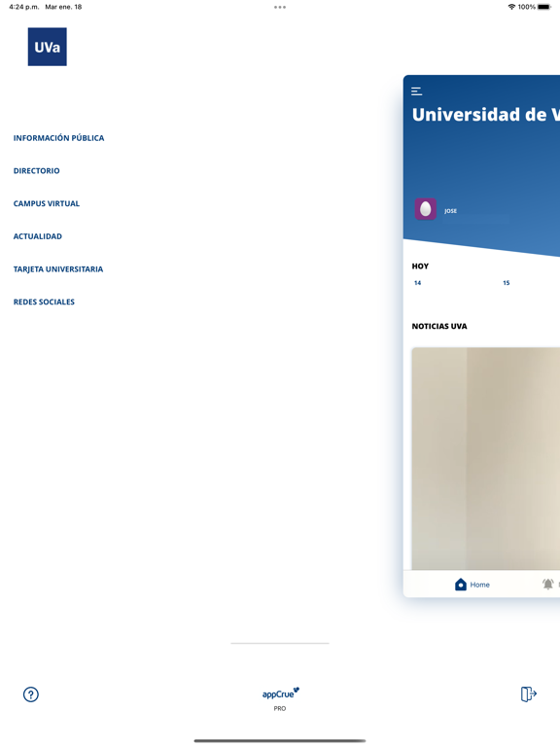
Task: Tap the logout door icon
Action: pos(529,694)
